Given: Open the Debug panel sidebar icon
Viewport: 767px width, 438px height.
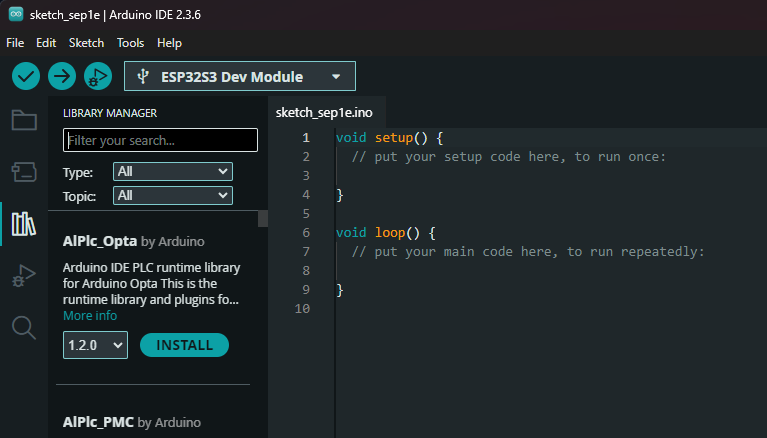Looking at the screenshot, I should pyautogui.click(x=24, y=276).
